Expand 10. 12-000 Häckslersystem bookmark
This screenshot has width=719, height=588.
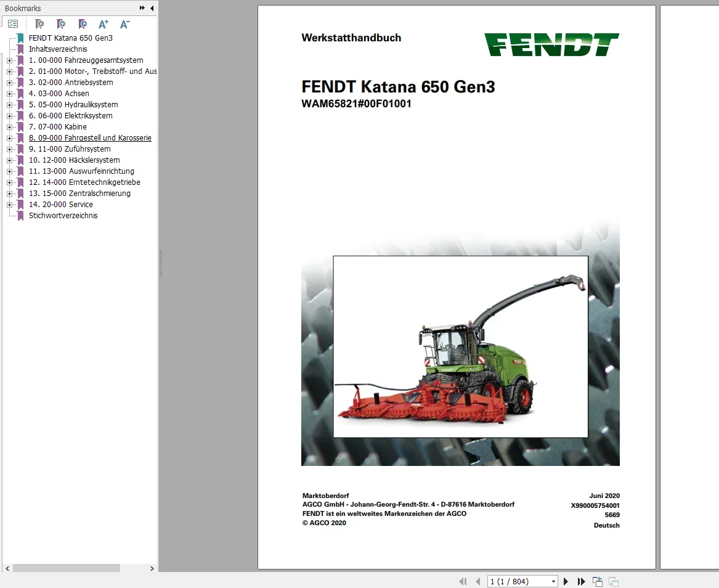click(x=9, y=160)
